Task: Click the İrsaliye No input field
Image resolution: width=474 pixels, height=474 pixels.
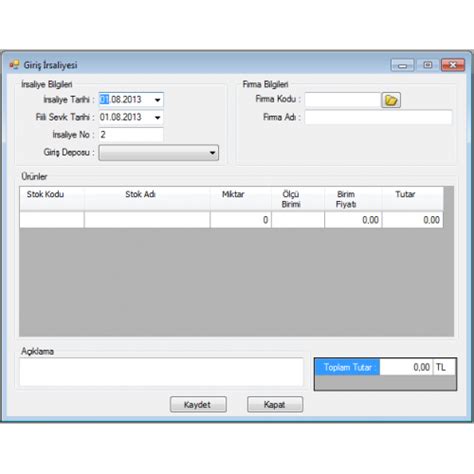Action: (131, 135)
